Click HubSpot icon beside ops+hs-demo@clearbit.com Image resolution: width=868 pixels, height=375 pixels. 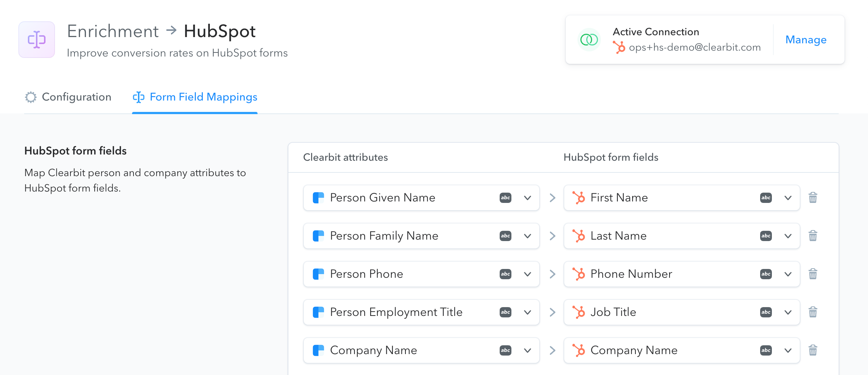click(619, 47)
